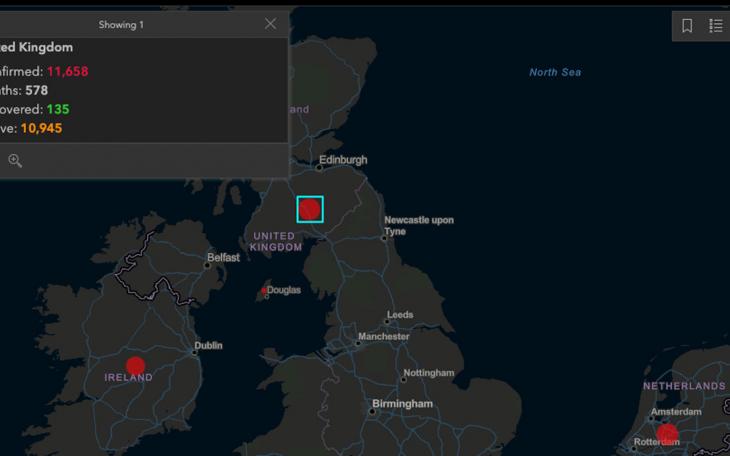Click the small red dot at Douglas

[x=264, y=291]
